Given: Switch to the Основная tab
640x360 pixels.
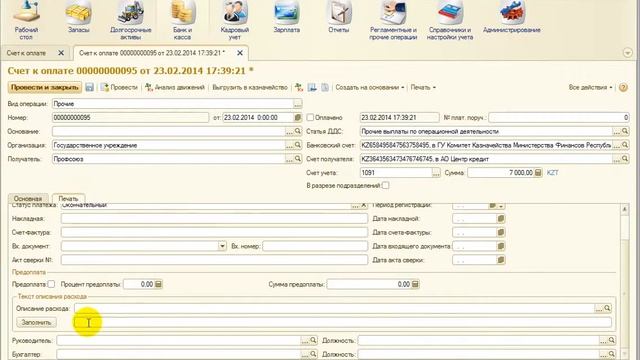Looking at the screenshot, I should pyautogui.click(x=28, y=198).
